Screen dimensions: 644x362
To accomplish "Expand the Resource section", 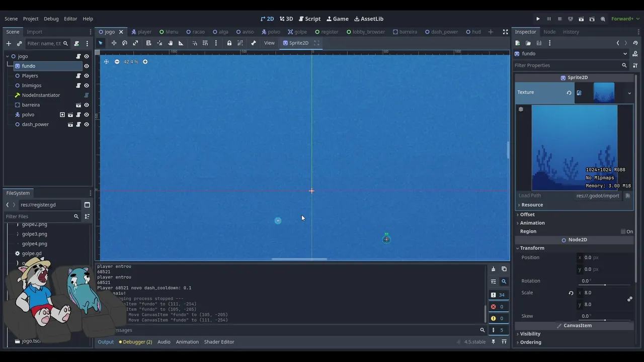I will [575, 205].
